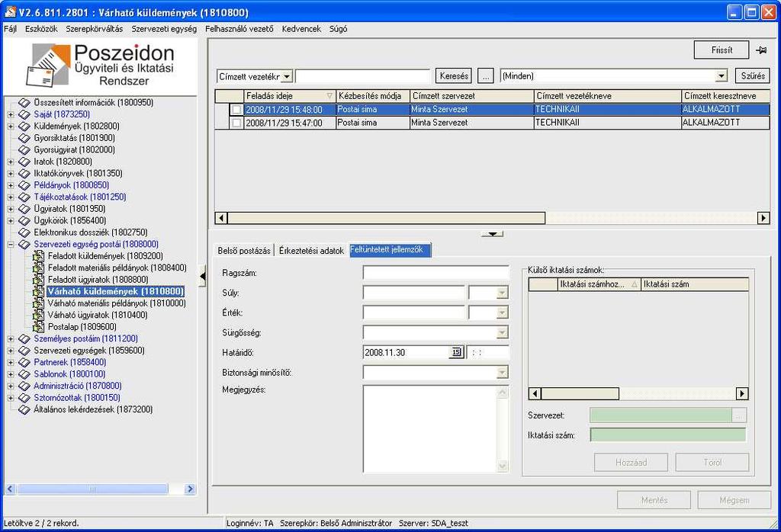Open the Érték currency dropdown

click(502, 312)
